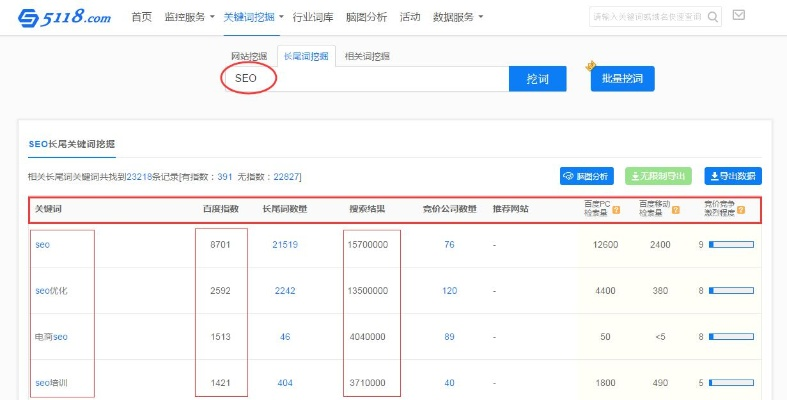Select mobile search volume 2400
Viewport: 787px width, 400px height.
[660, 244]
